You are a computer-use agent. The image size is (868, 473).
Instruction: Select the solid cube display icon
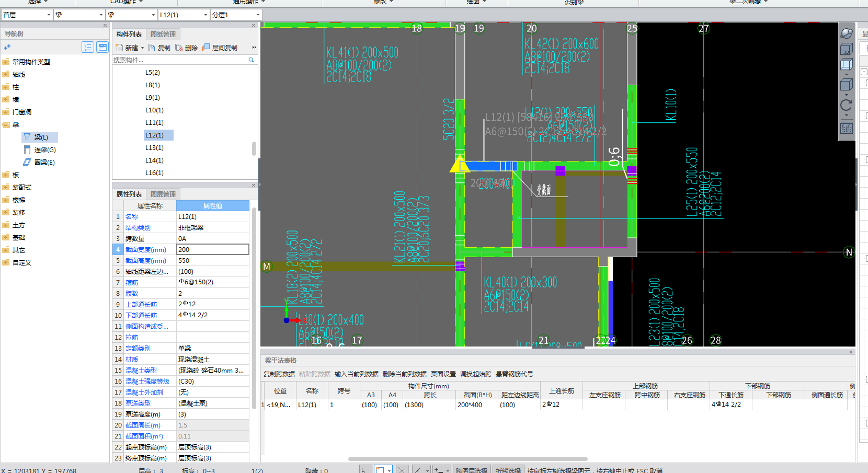[x=846, y=85]
